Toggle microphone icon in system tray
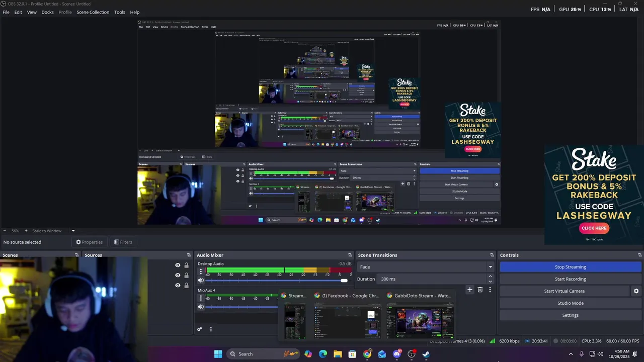Image resolution: width=644 pixels, height=362 pixels. click(x=582, y=354)
